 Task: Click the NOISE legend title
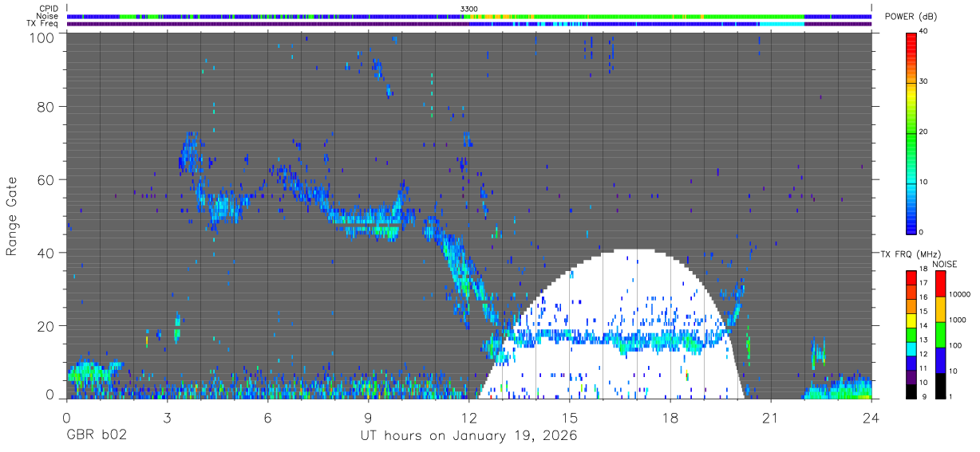point(945,264)
